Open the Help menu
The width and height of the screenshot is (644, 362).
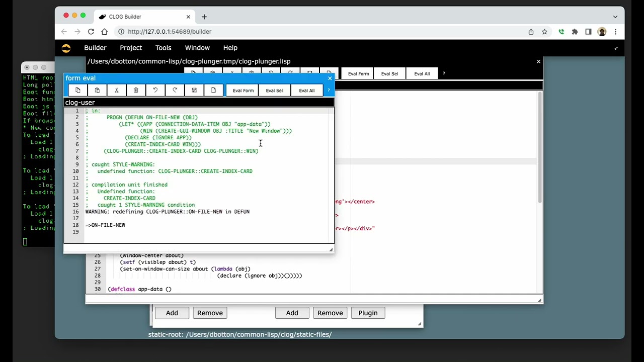coord(230,48)
